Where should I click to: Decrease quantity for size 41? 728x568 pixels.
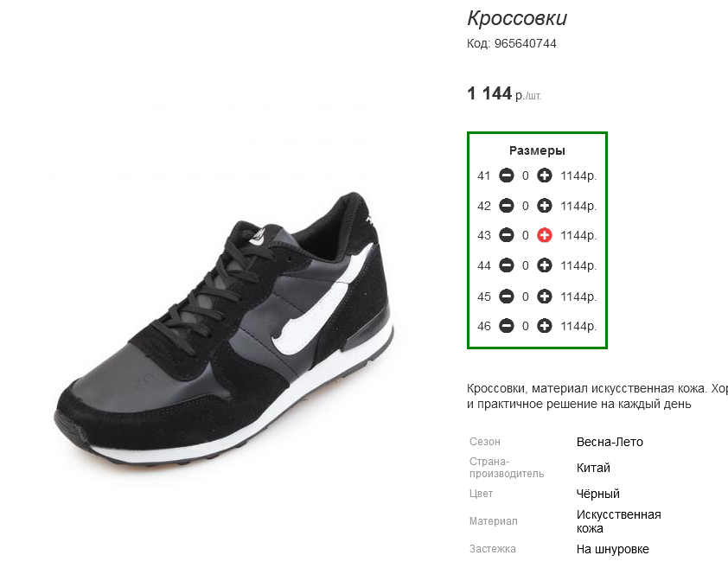pyautogui.click(x=506, y=176)
